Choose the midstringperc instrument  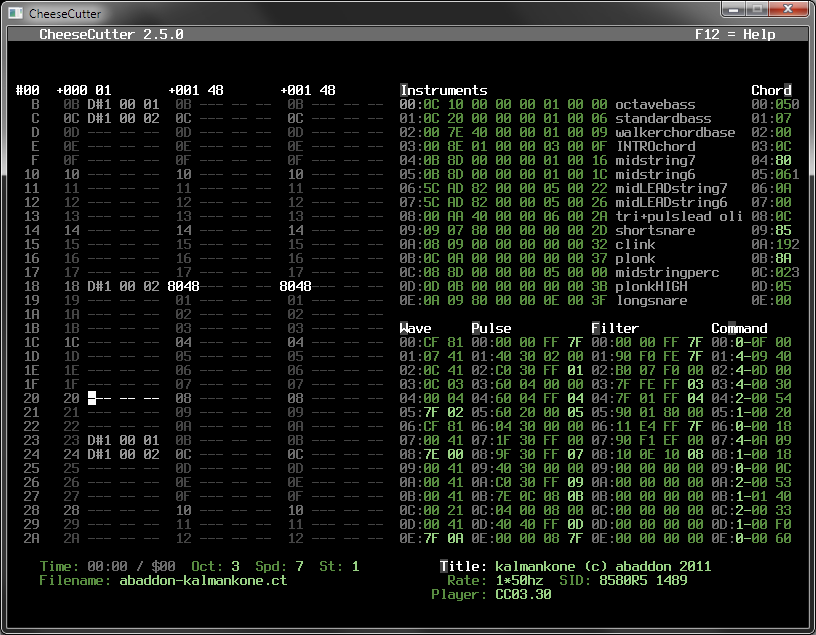pyautogui.click(x=559, y=273)
